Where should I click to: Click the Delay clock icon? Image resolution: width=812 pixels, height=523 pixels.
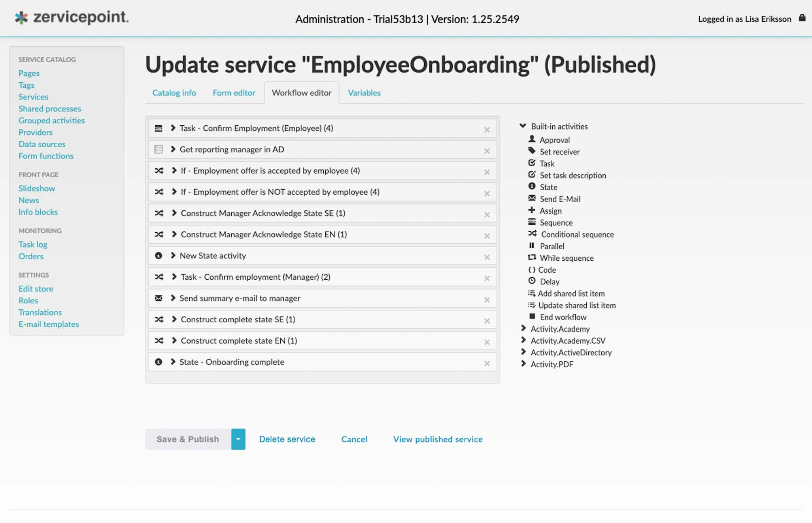(x=532, y=281)
